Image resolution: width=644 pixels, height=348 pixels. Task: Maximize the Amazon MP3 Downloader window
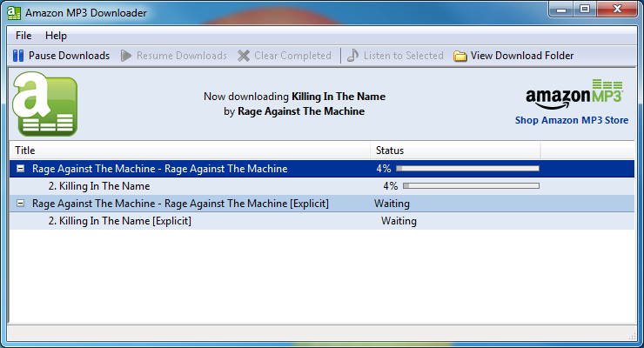point(585,10)
